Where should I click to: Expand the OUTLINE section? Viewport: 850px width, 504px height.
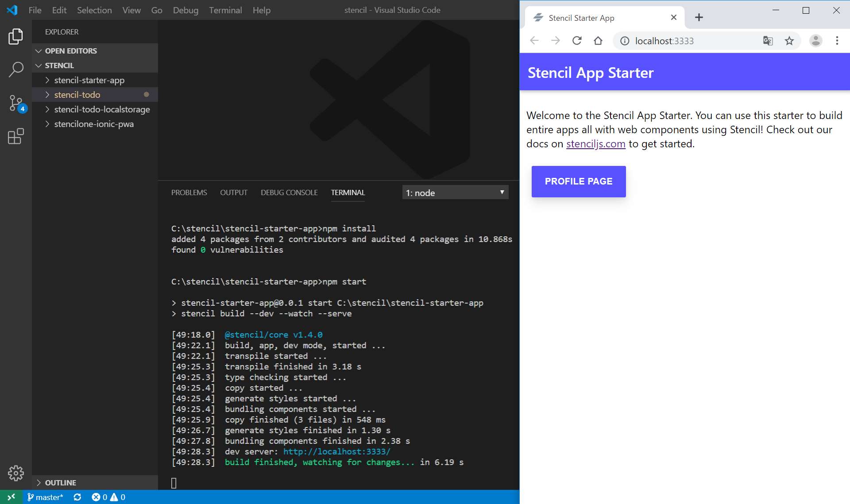(x=60, y=482)
